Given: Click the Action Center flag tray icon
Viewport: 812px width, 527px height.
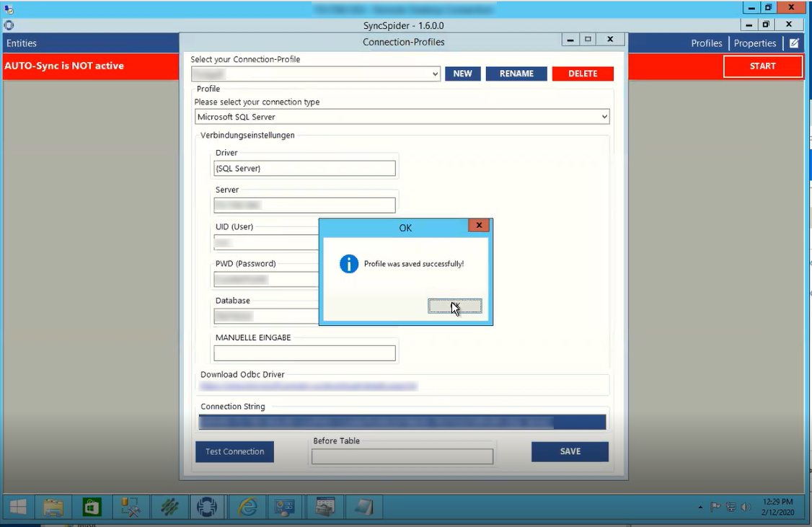Looking at the screenshot, I should (715, 507).
